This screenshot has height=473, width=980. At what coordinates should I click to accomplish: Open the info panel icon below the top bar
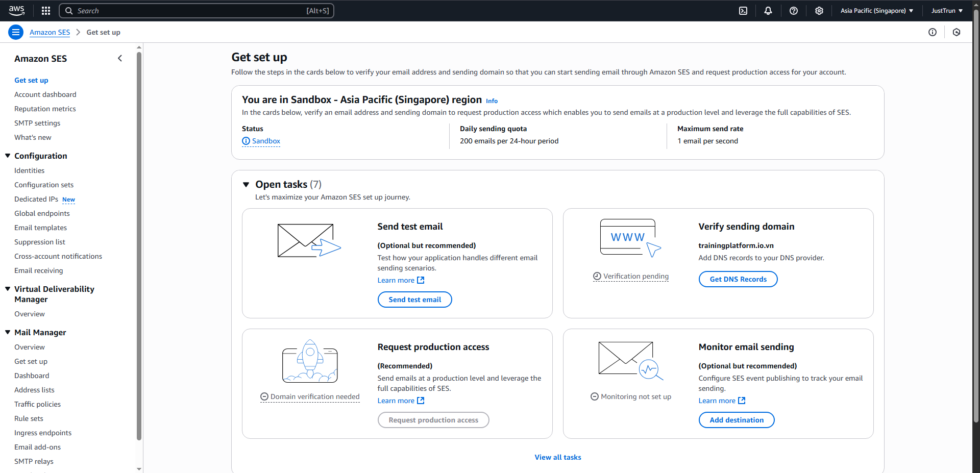click(933, 32)
